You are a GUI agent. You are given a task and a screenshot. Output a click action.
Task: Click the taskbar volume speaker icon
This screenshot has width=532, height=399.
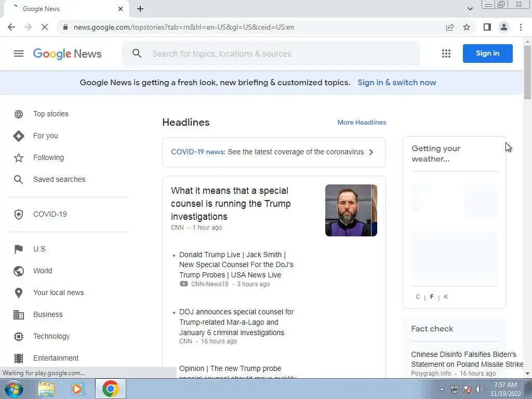(x=479, y=389)
